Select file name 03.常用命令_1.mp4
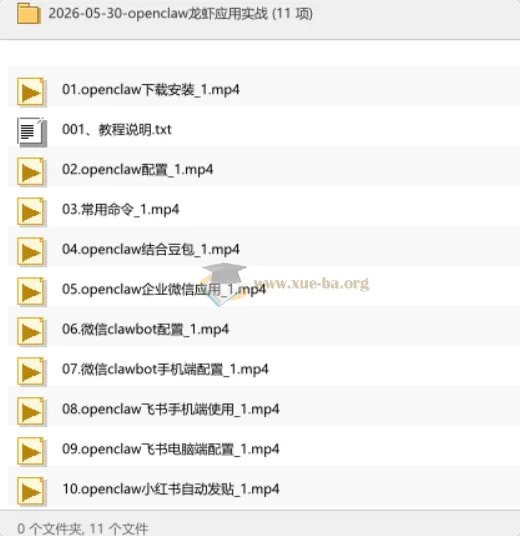 click(x=120, y=209)
